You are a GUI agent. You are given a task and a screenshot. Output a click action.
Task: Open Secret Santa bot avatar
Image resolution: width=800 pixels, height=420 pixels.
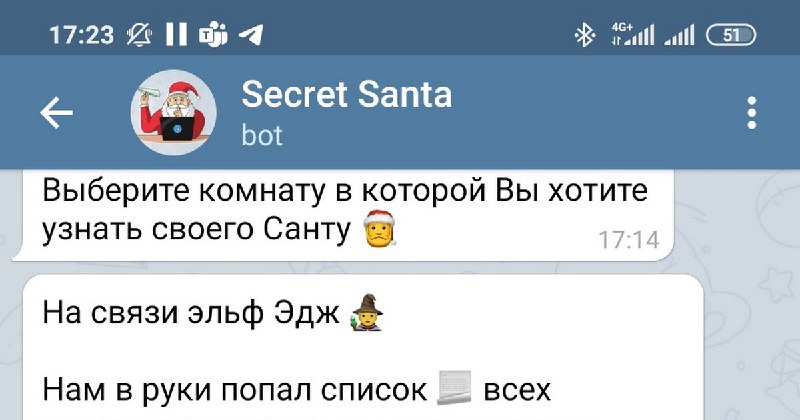[173, 112]
